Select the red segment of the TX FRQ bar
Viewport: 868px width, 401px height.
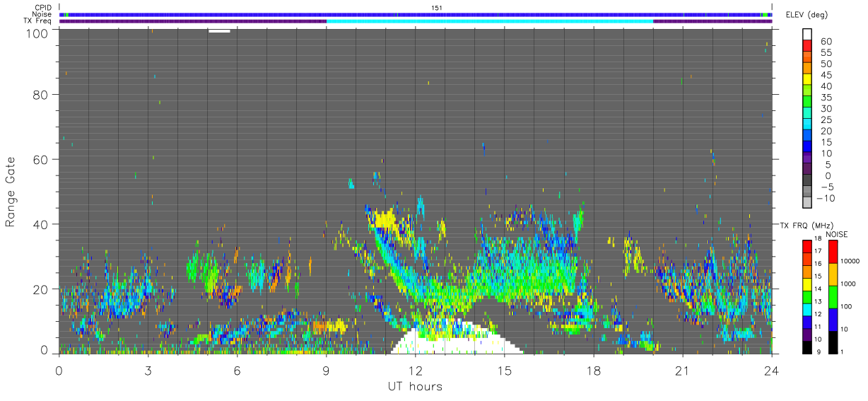(x=807, y=247)
